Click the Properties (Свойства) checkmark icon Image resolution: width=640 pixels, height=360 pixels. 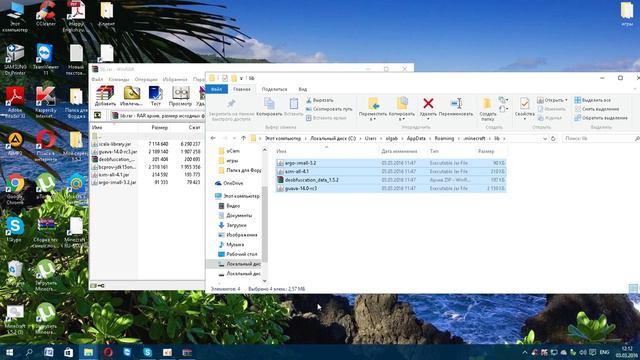click(524, 104)
